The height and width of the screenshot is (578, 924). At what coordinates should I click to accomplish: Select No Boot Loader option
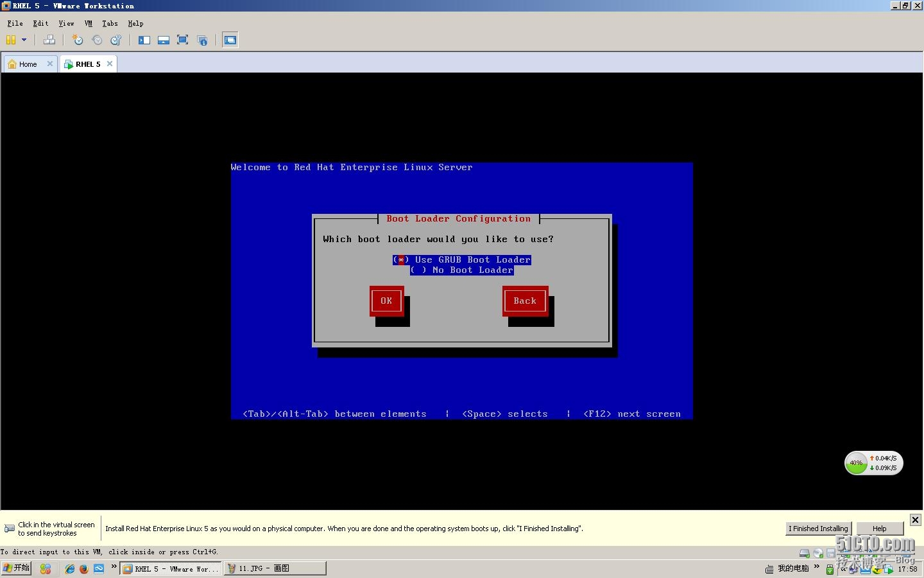[x=461, y=270]
